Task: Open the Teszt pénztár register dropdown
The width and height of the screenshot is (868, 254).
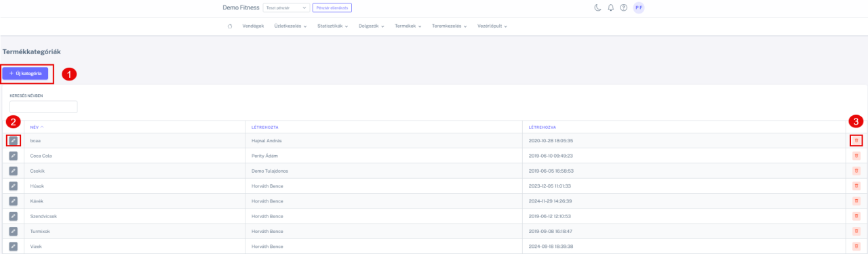Action: tap(286, 7)
